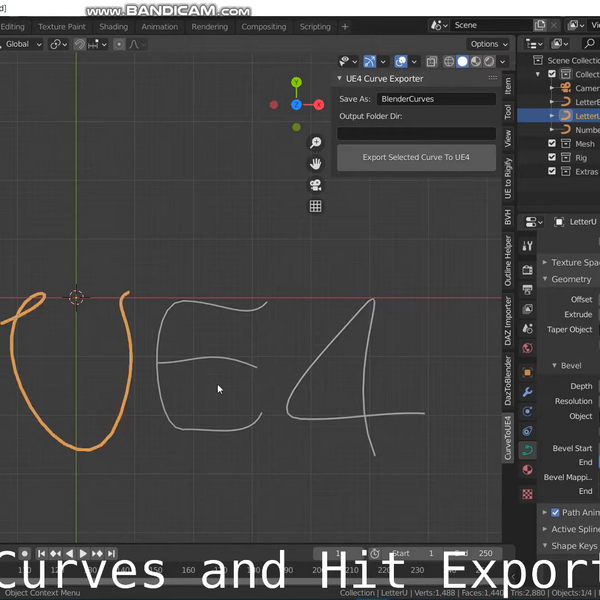Viewport: 600px width, 600px height.
Task: Switch to rendered viewport shading
Action: click(489, 62)
